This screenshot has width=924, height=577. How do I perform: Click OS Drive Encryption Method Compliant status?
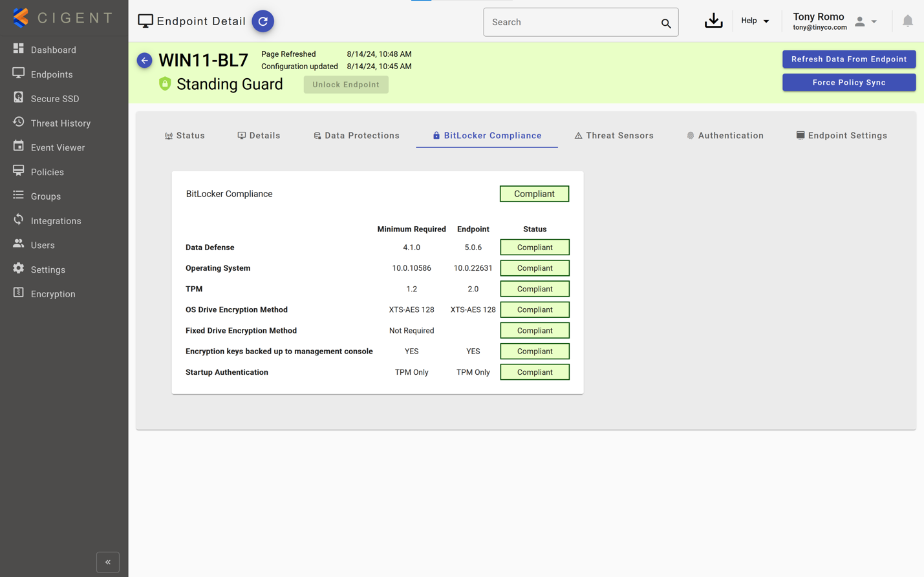(x=535, y=309)
